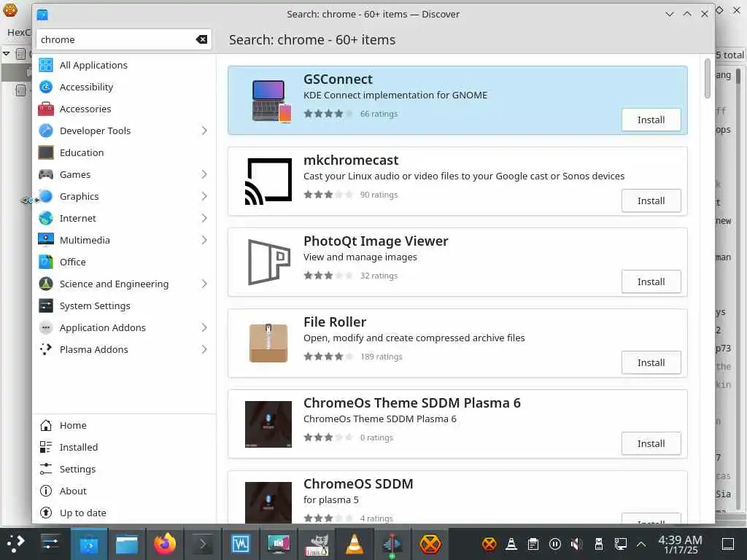Click the Developer Tools icon
747x560 pixels.
pyautogui.click(x=46, y=131)
